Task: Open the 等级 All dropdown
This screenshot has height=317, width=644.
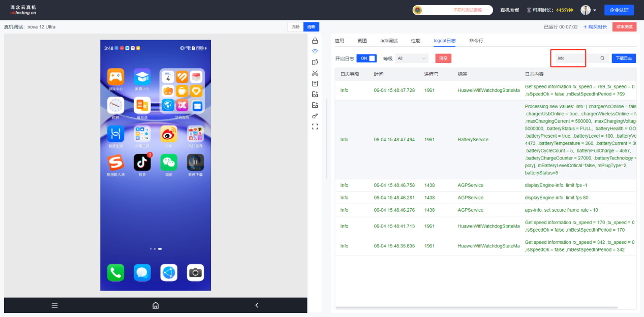Action: (x=412, y=58)
